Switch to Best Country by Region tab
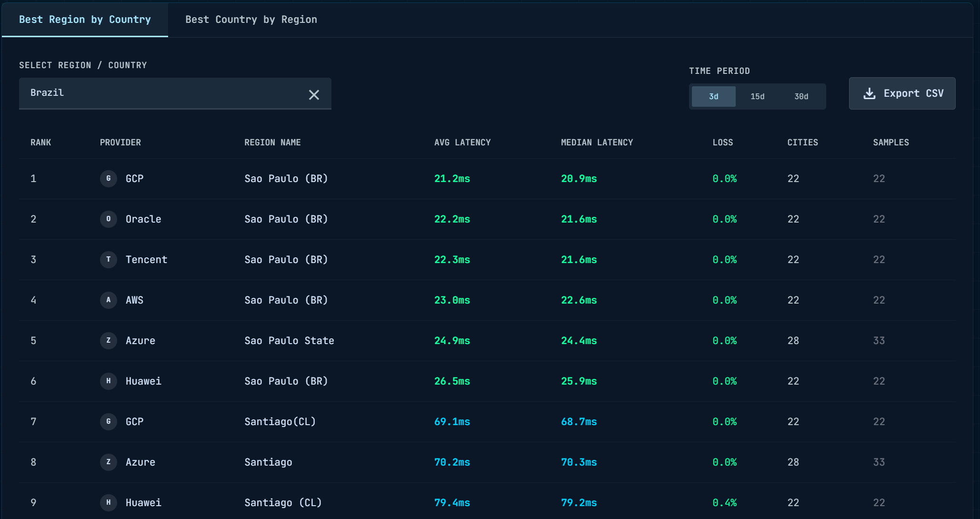 251,20
